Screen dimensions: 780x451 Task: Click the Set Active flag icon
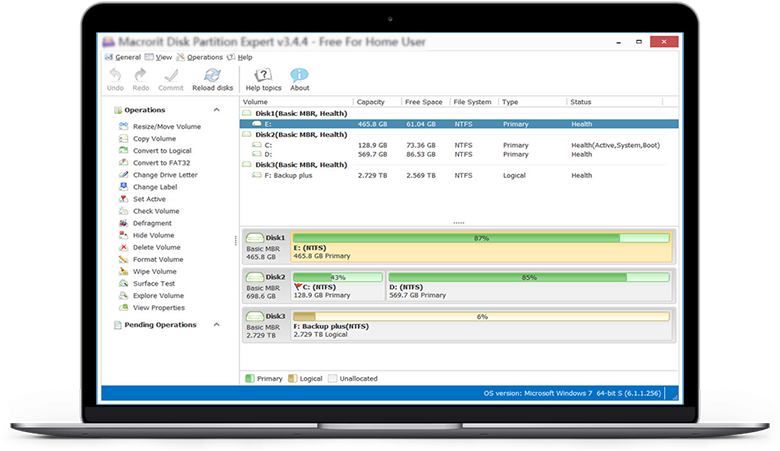click(123, 199)
